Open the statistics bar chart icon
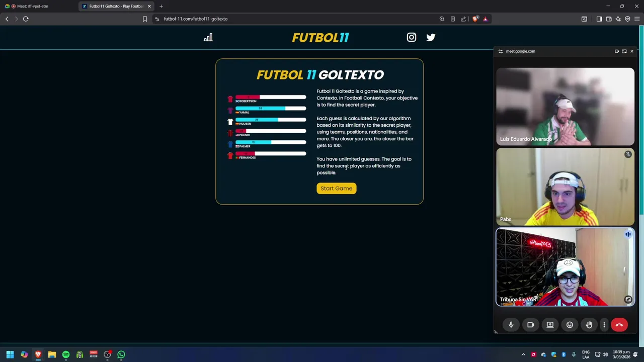 [208, 38]
